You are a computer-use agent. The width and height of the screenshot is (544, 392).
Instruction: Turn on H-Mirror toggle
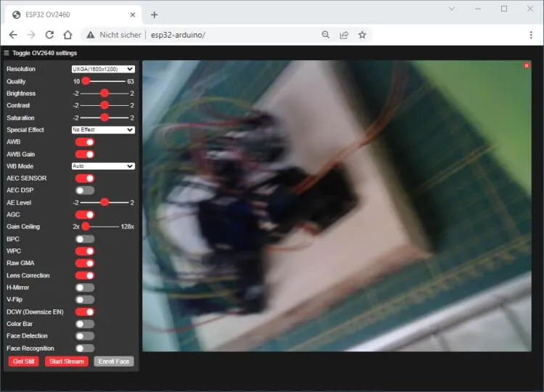[x=85, y=288]
